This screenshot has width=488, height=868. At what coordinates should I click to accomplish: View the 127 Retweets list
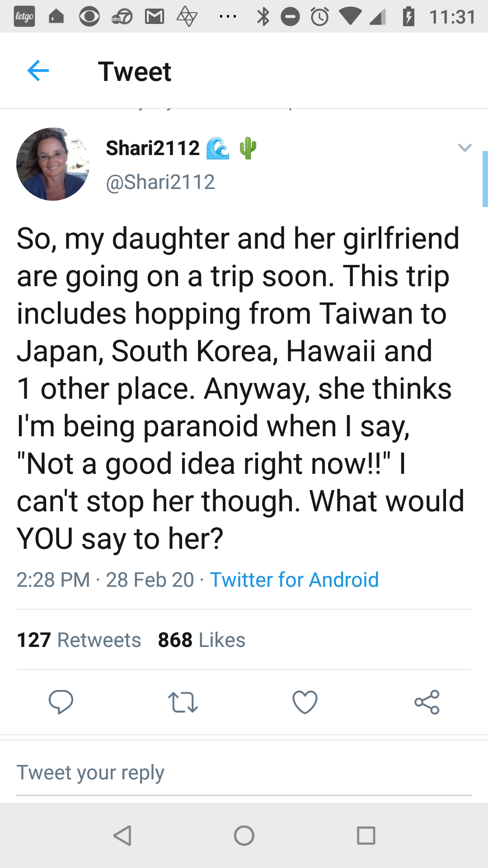[x=79, y=640]
